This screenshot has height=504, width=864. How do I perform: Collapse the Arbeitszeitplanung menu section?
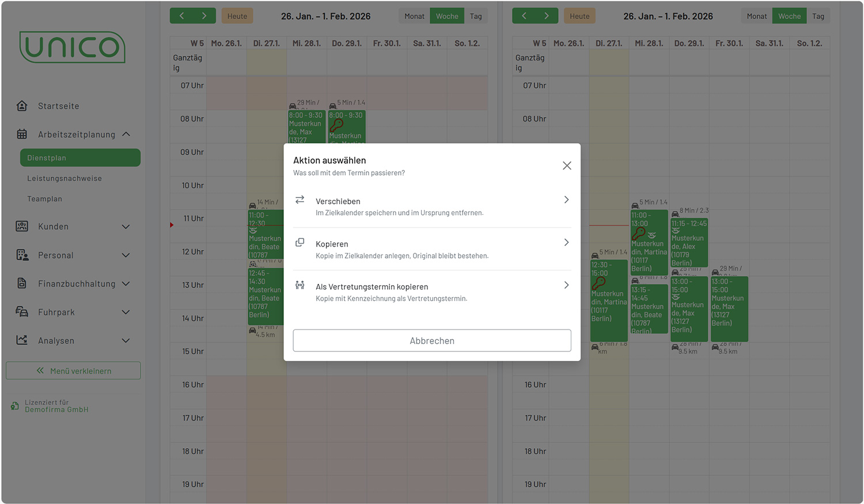pyautogui.click(x=126, y=134)
